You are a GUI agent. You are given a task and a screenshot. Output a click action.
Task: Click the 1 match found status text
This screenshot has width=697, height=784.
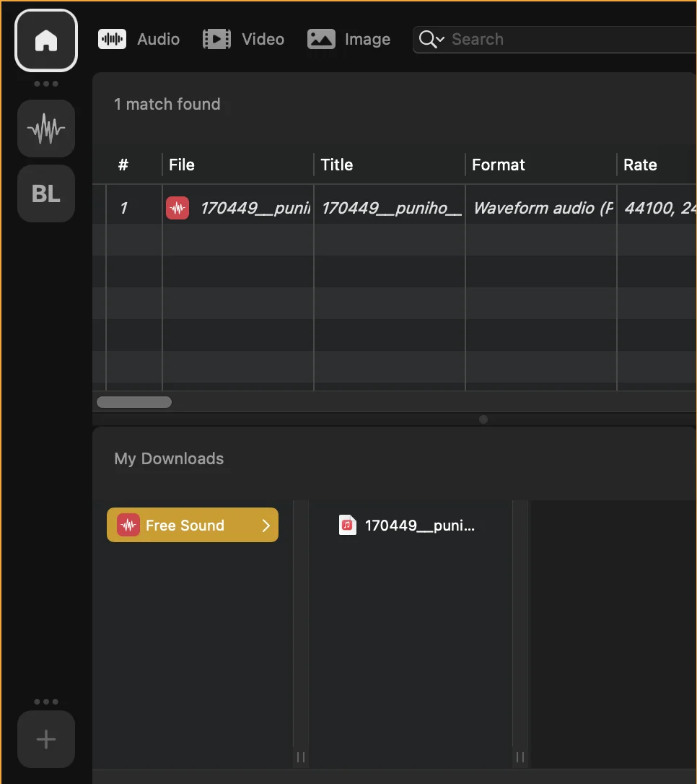tap(167, 104)
